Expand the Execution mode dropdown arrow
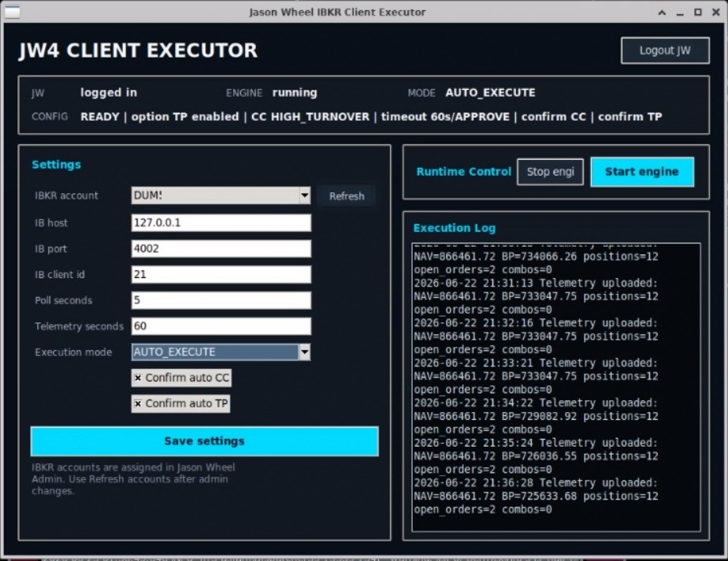The width and height of the screenshot is (728, 561). click(x=305, y=352)
